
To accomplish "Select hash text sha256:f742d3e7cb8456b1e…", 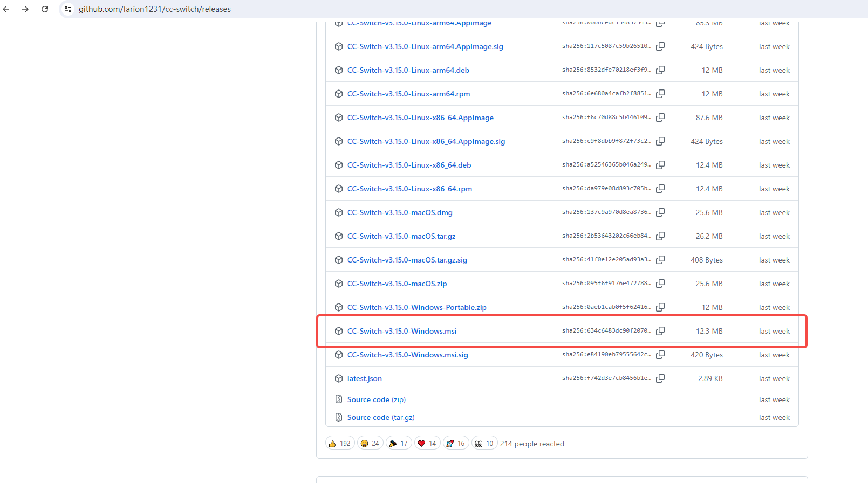I will pyautogui.click(x=606, y=378).
